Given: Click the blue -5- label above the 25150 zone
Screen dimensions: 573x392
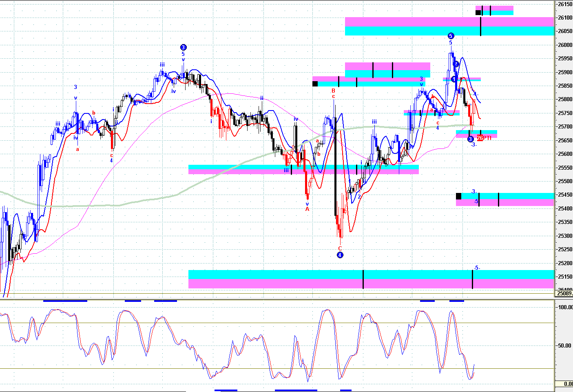Looking at the screenshot, I should click(x=477, y=268).
